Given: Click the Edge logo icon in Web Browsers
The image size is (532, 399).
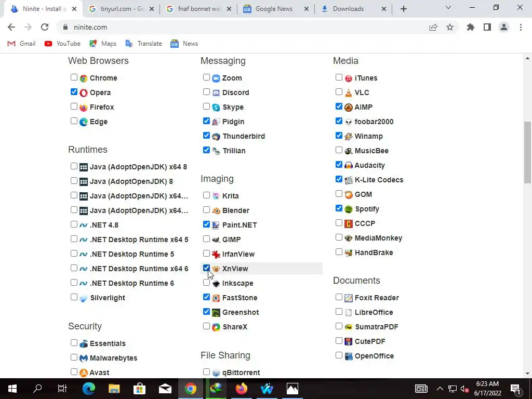Looking at the screenshot, I should (x=84, y=122).
